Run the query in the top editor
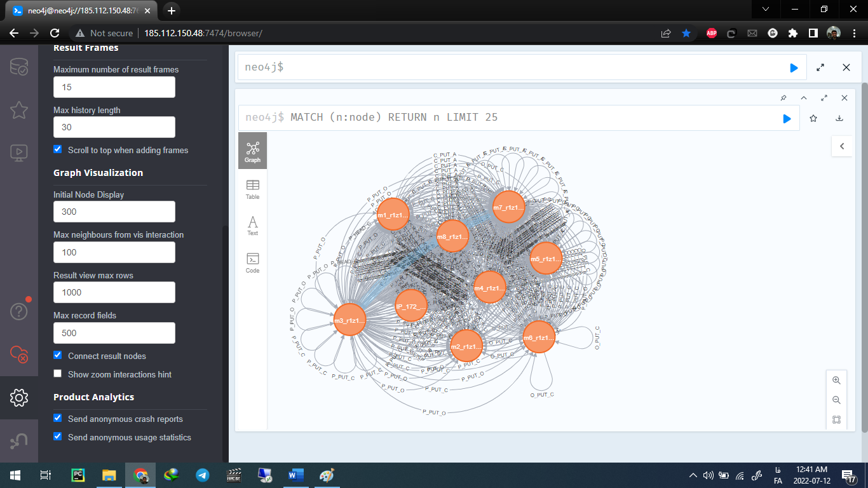 pyautogui.click(x=794, y=67)
